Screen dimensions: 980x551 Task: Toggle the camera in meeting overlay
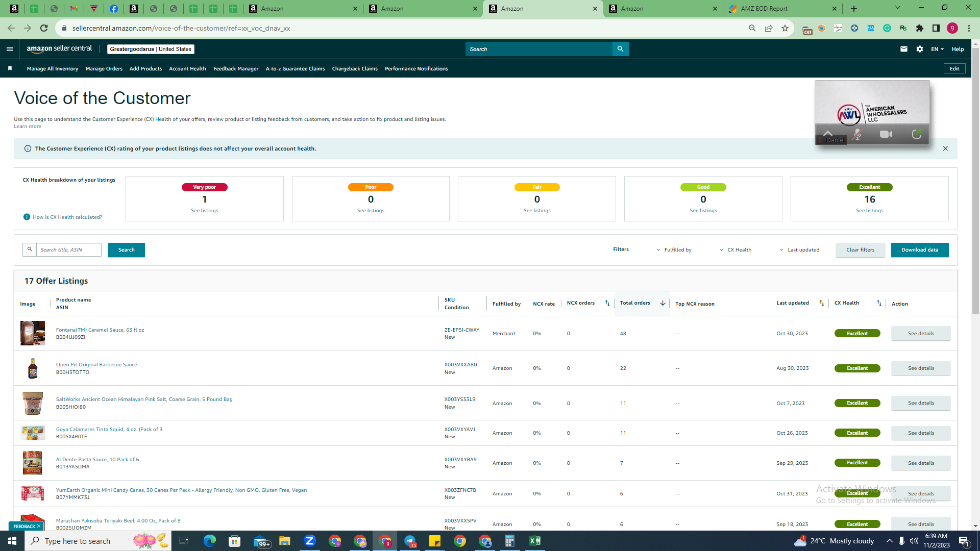(x=886, y=134)
